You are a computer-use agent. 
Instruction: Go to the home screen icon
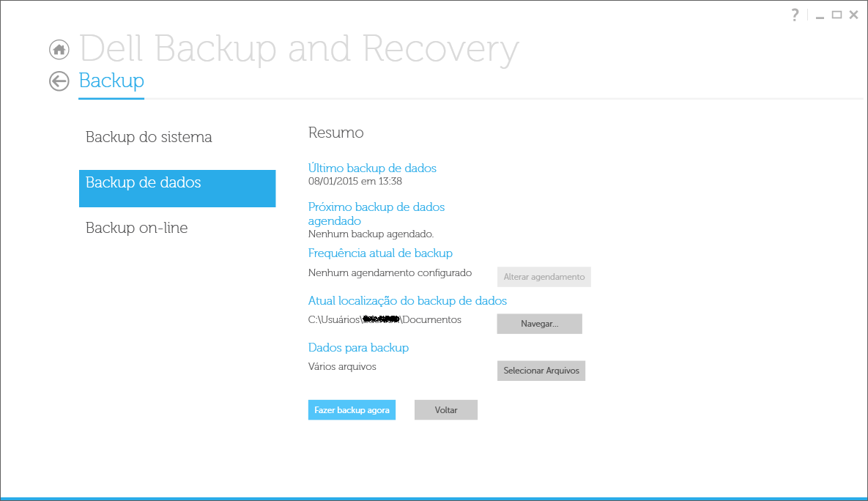click(x=59, y=50)
